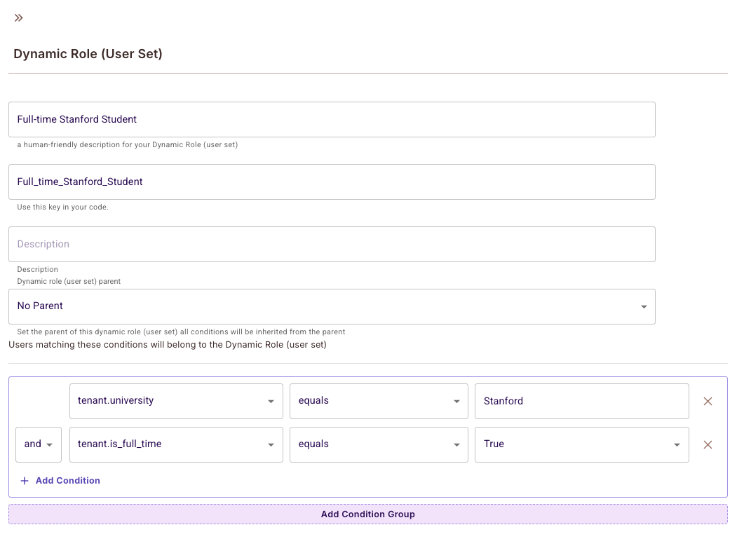Expand the tenant.is_full_time attribute dropdown
Image resolution: width=744 pixels, height=560 pixels.
pyautogui.click(x=271, y=444)
